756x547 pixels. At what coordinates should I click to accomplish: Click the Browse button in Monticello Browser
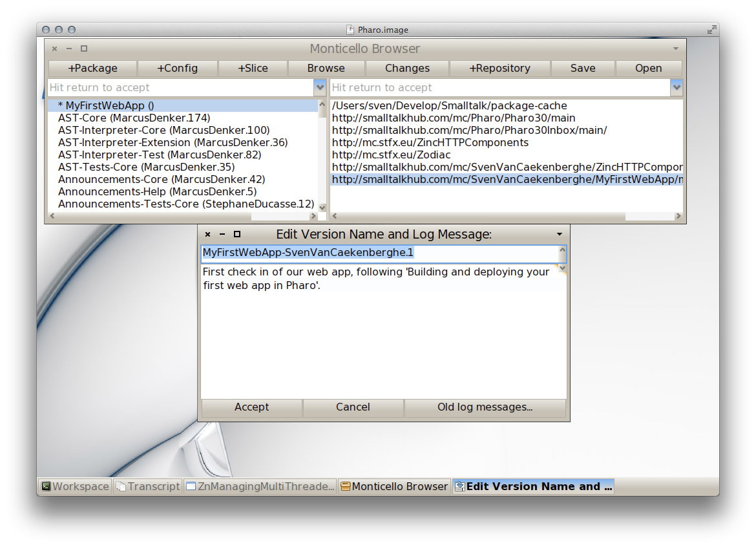[x=326, y=69]
